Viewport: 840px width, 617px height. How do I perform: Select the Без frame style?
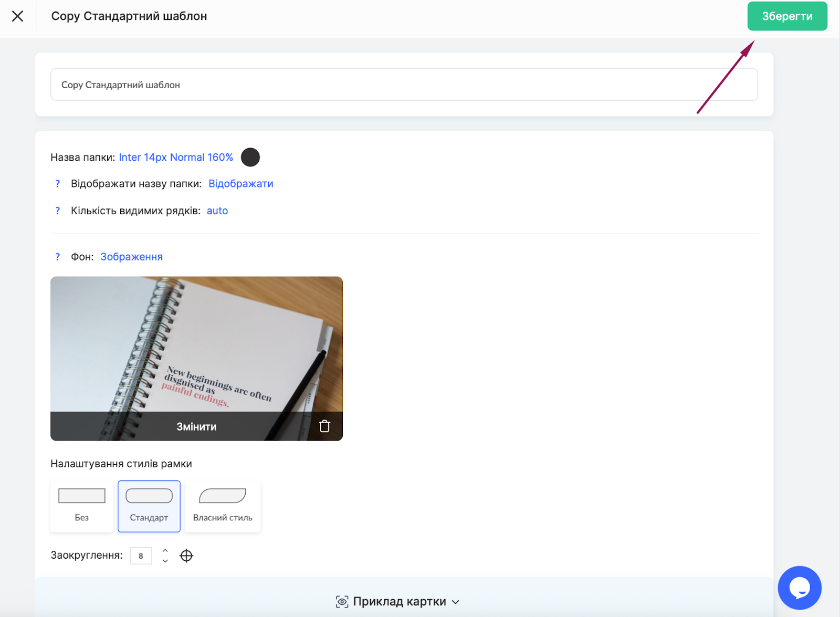(x=82, y=506)
